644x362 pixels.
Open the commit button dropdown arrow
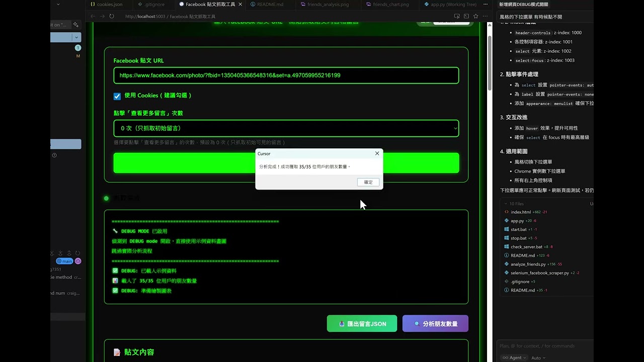tap(76, 37)
